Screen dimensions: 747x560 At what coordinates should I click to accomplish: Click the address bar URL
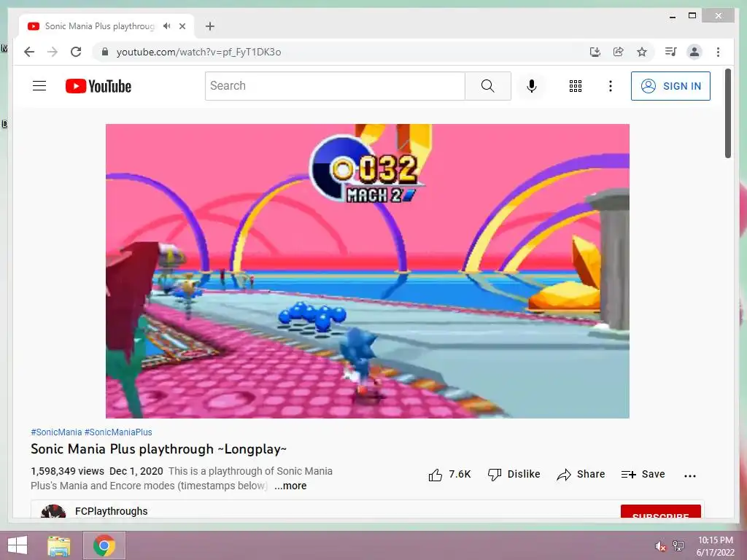click(x=198, y=52)
